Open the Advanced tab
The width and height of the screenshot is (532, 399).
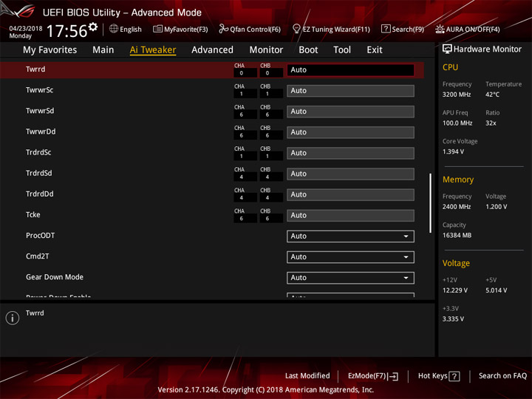pos(212,50)
